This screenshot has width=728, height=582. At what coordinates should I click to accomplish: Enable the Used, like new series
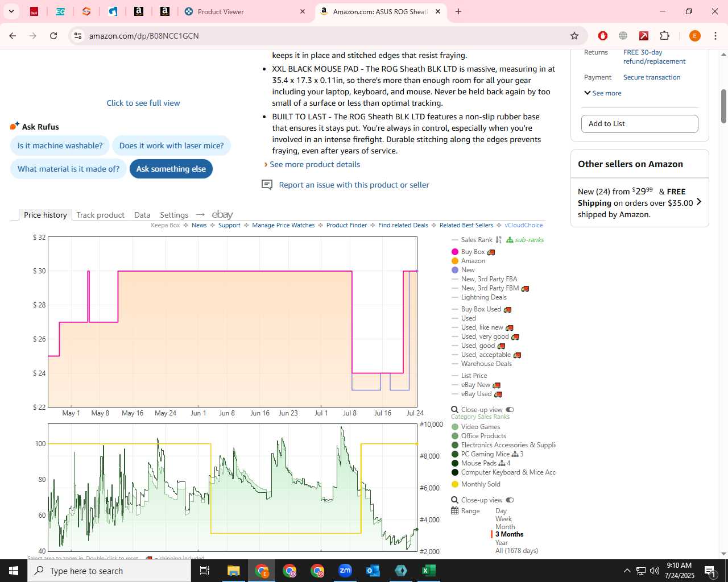pyautogui.click(x=482, y=327)
